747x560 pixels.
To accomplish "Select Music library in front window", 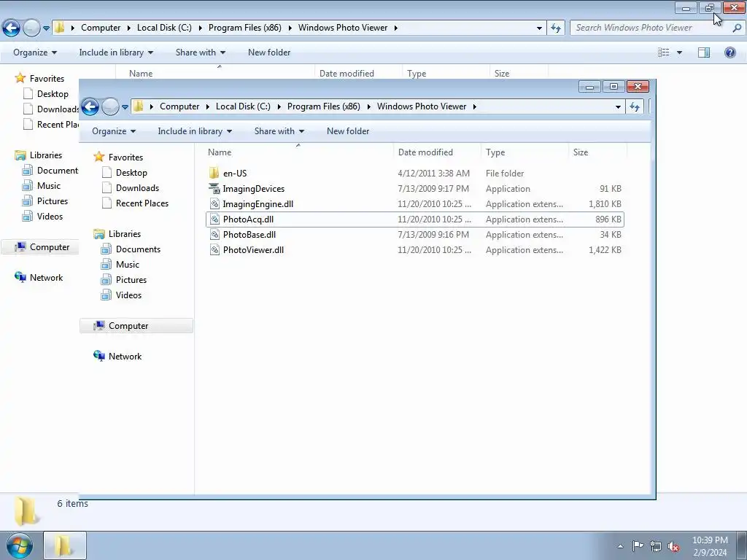I will (x=127, y=264).
